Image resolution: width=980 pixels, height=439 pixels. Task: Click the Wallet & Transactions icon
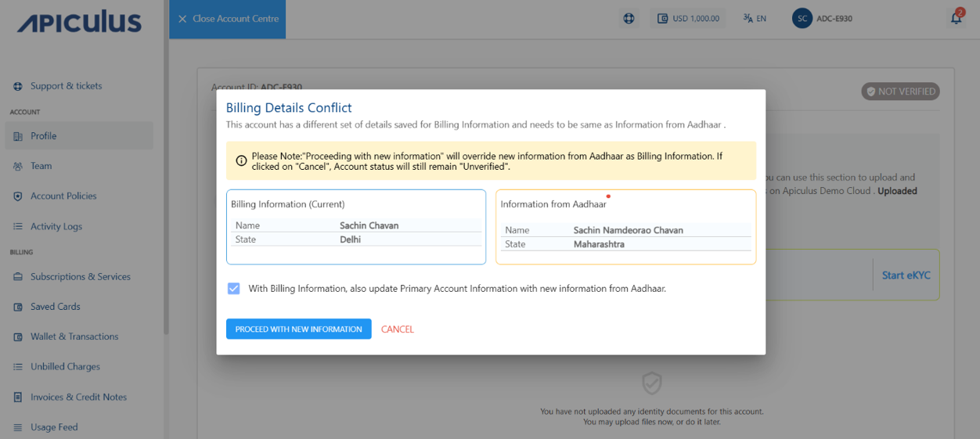click(18, 336)
